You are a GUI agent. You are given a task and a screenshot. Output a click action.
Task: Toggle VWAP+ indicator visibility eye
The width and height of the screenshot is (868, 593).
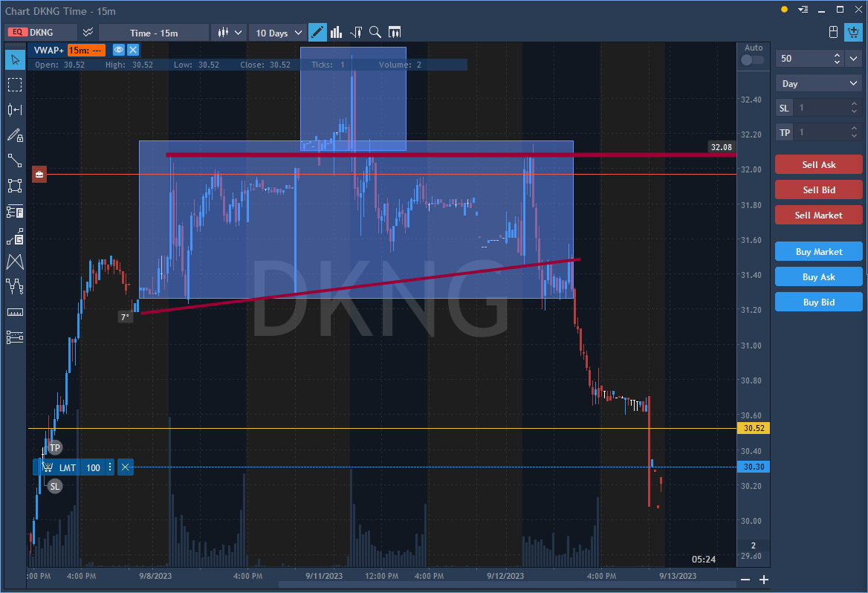click(118, 50)
